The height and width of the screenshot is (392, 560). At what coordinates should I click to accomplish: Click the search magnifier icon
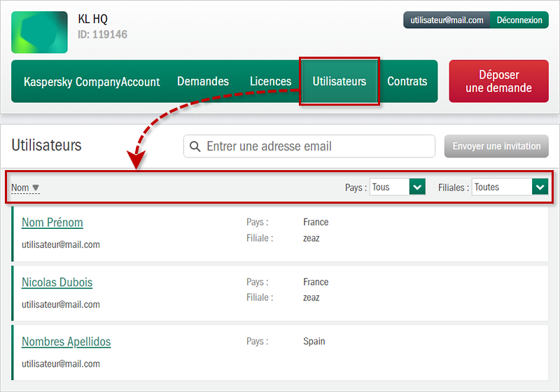tap(195, 146)
